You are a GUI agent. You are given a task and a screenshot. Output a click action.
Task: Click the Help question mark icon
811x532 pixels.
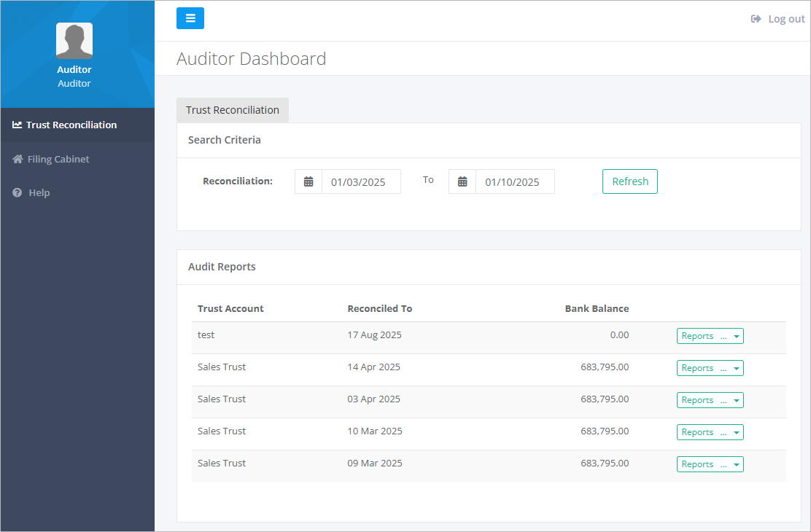coord(15,192)
